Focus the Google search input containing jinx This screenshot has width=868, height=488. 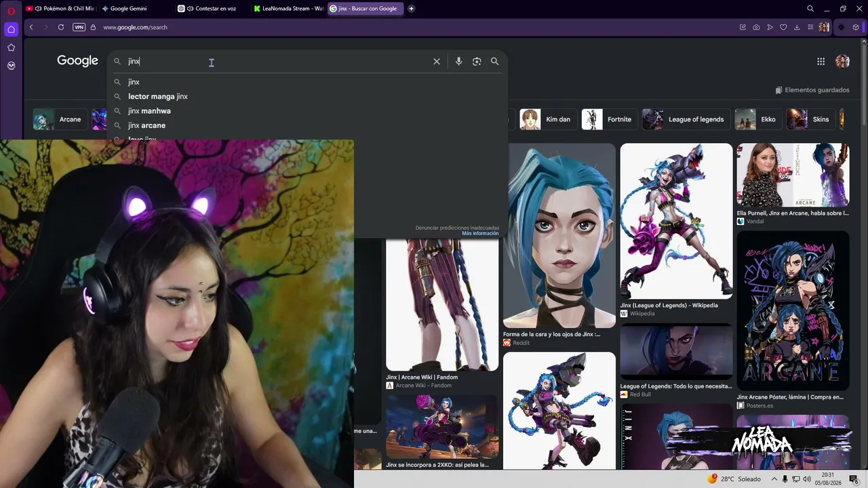(278, 61)
